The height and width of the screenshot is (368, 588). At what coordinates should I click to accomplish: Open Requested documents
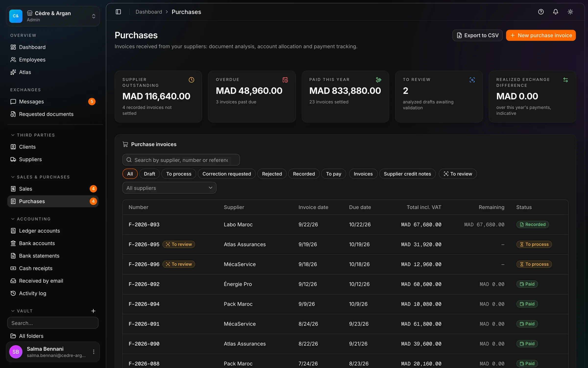[x=53, y=114]
